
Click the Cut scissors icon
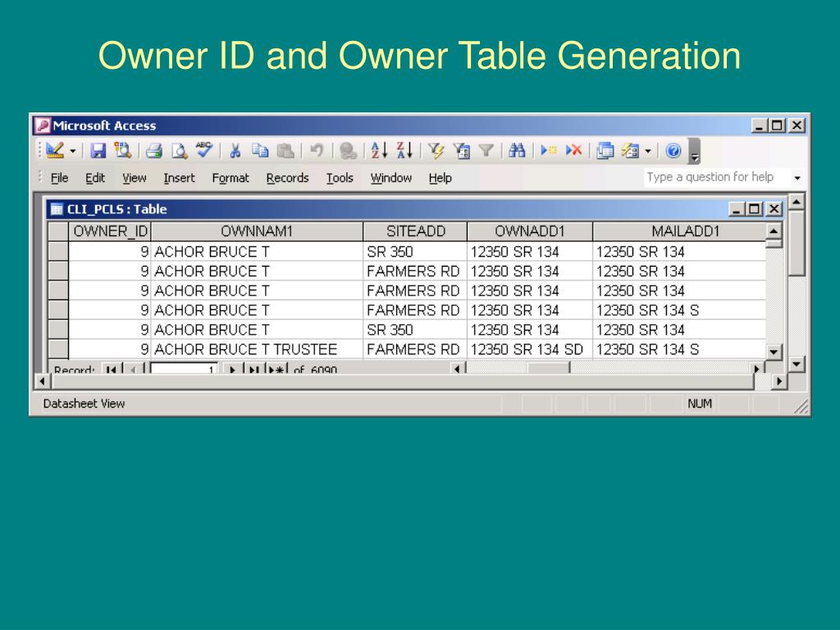[x=235, y=151]
